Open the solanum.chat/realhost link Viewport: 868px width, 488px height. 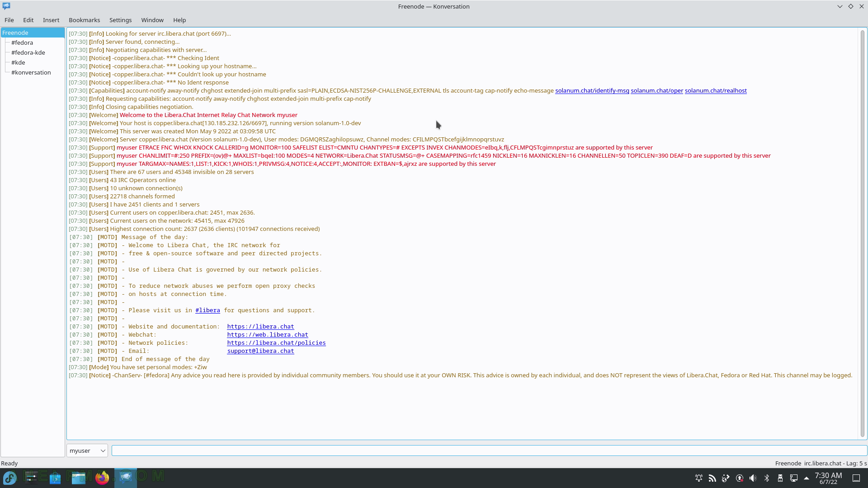(x=715, y=90)
